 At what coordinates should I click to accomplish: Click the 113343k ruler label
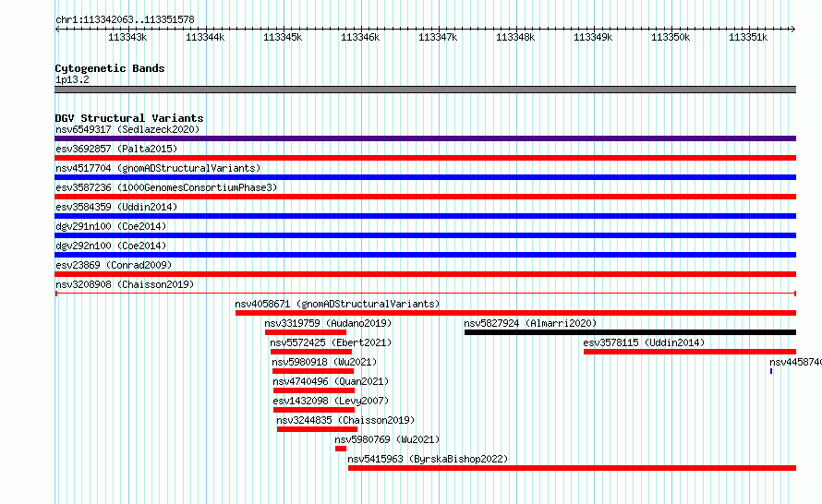pos(127,37)
